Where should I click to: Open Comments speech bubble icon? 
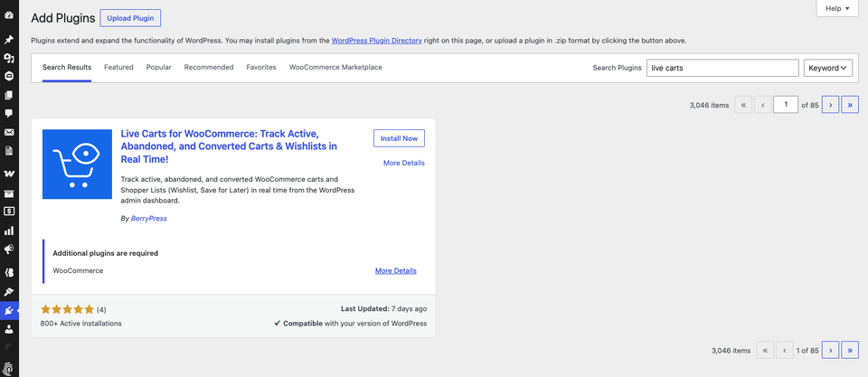click(9, 114)
